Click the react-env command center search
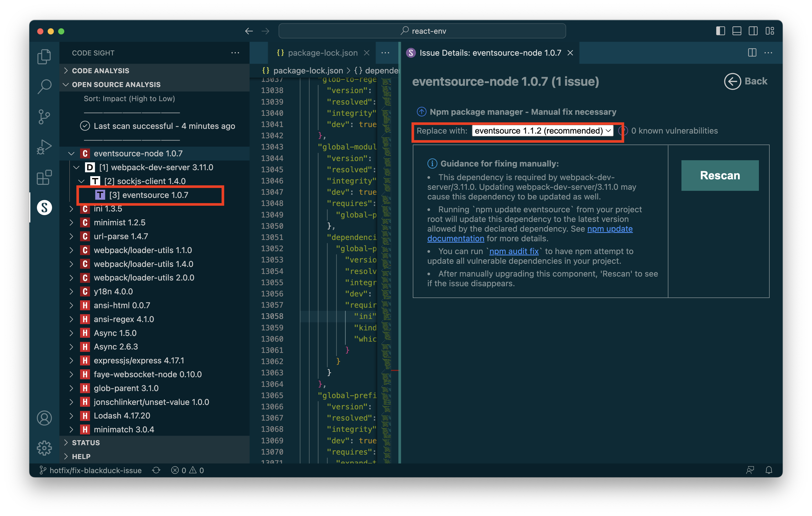812x516 pixels. pyautogui.click(x=422, y=31)
